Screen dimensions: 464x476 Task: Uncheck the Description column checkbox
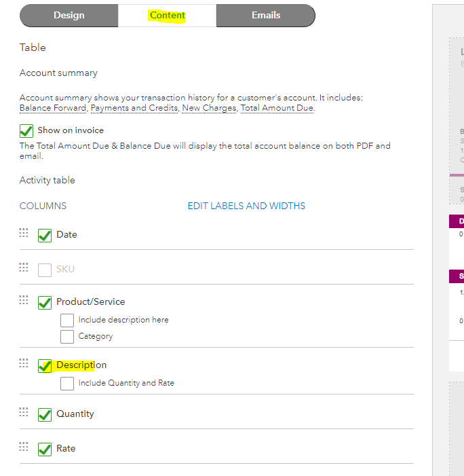(45, 366)
